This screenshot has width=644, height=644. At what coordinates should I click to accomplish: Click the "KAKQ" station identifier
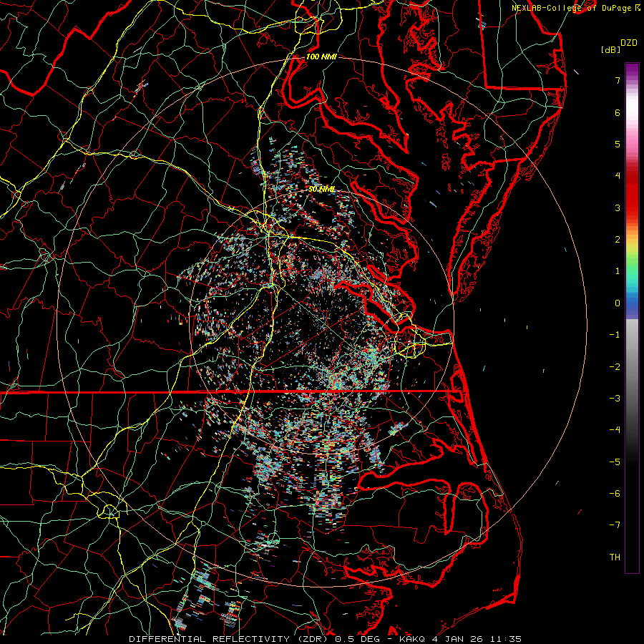414,639
